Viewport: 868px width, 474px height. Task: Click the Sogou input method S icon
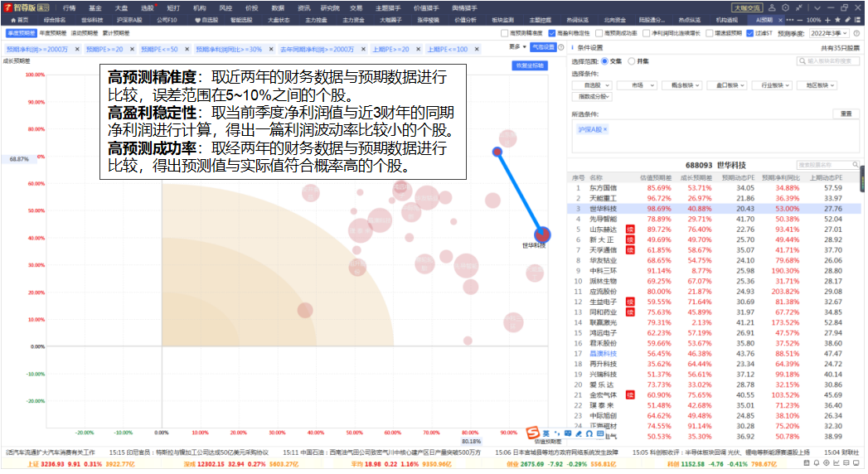(x=535, y=433)
